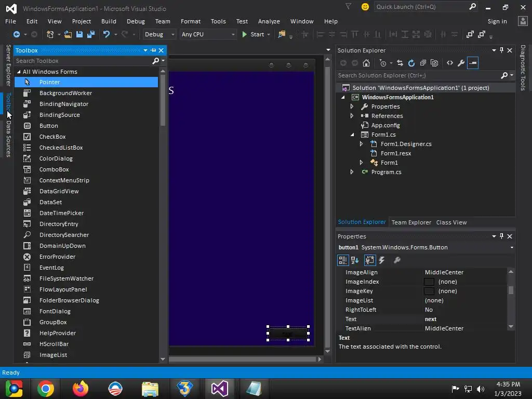The width and height of the screenshot is (532, 399).
Task: Click the Open File folder icon
Action: point(68,34)
